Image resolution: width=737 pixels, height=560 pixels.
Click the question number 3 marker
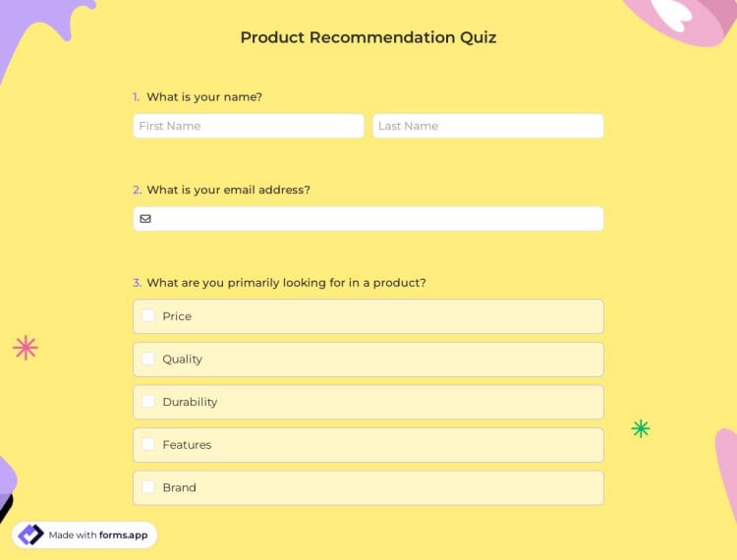pos(137,283)
